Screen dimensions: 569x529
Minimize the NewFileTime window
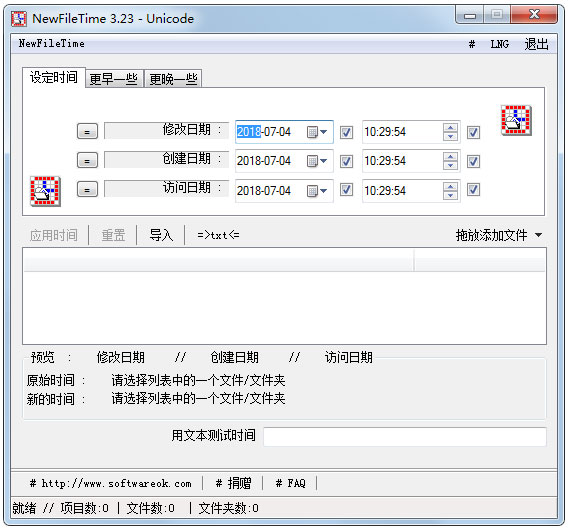[x=470, y=15]
